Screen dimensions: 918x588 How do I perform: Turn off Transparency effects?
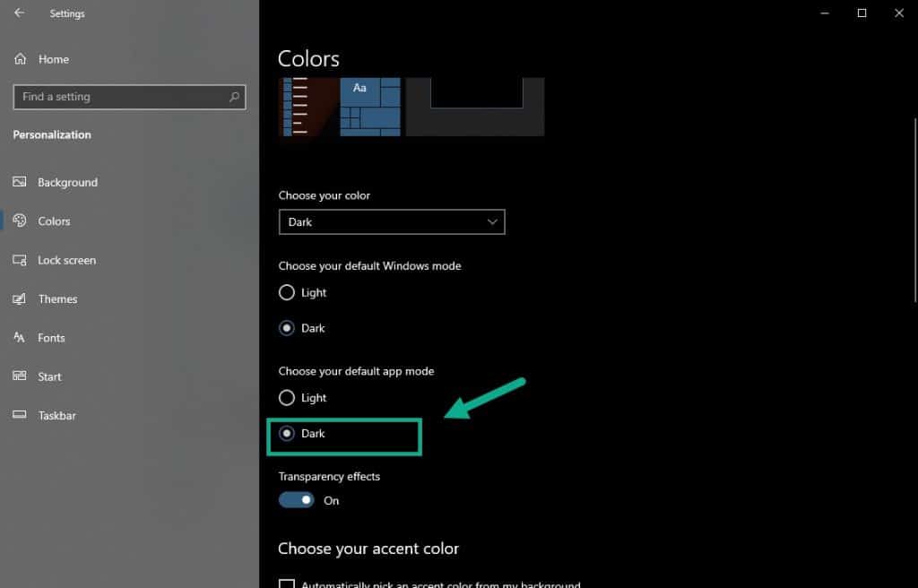tap(296, 499)
